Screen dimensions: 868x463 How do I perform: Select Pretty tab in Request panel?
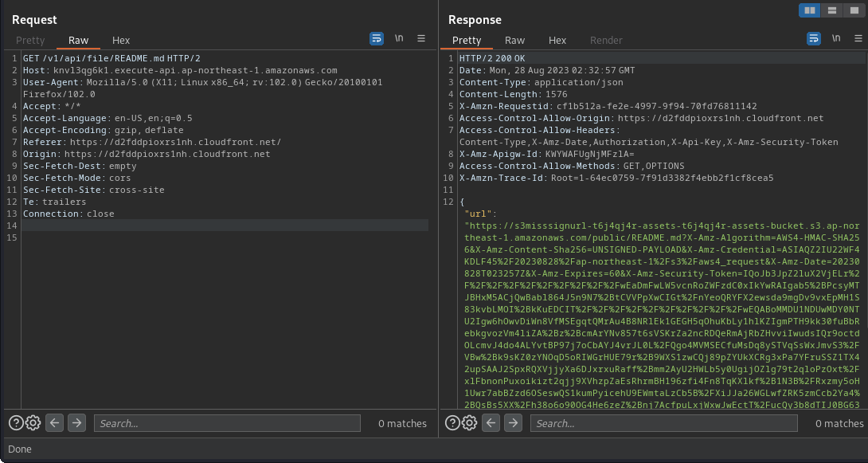[31, 40]
